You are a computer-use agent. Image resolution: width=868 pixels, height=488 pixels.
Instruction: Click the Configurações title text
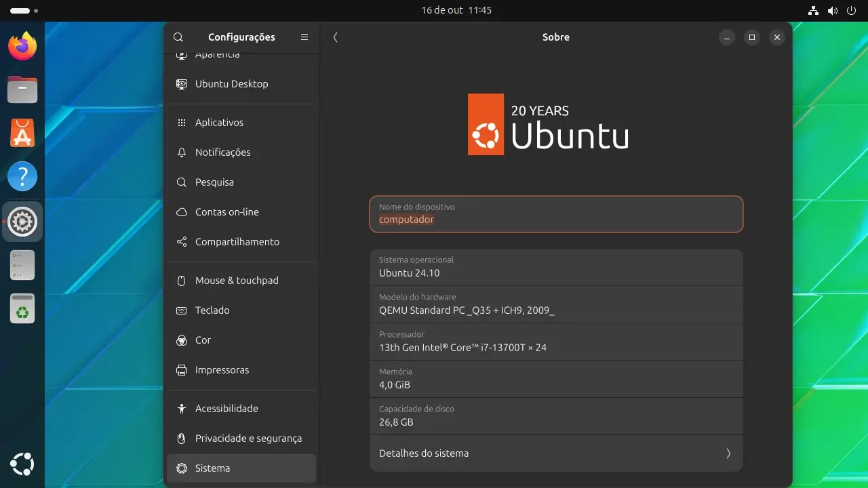click(241, 37)
